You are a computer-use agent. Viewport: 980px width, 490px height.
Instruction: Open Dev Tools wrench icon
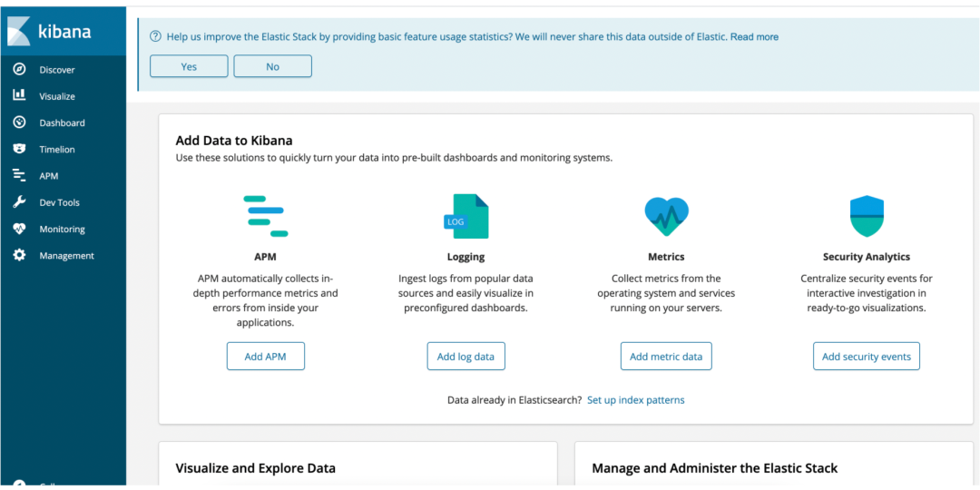point(19,202)
